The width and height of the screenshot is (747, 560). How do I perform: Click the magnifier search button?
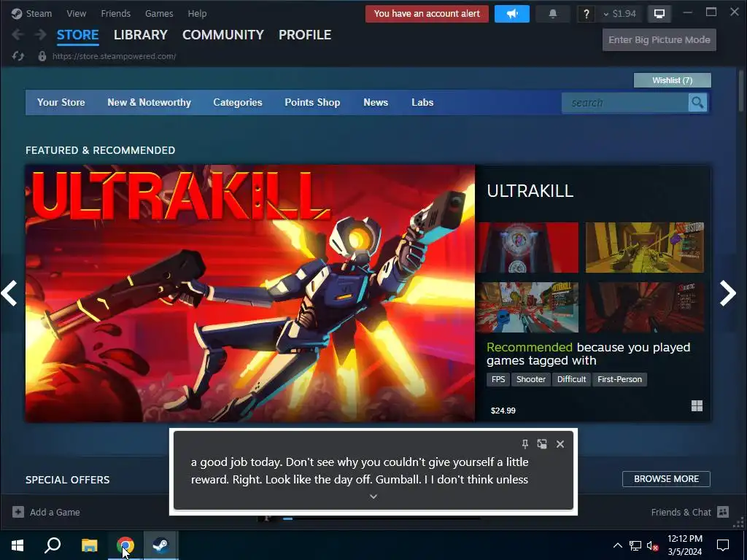[x=697, y=102]
